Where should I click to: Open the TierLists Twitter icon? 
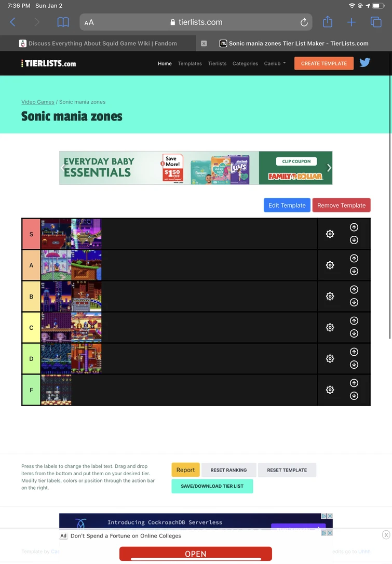(364, 62)
